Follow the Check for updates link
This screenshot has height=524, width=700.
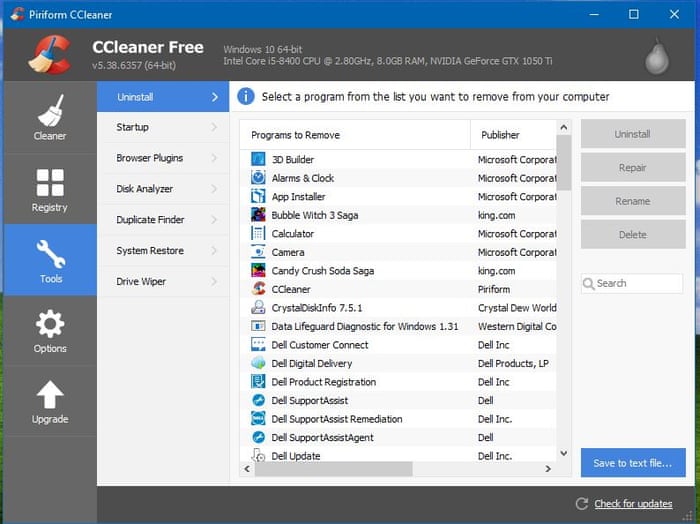[x=633, y=504]
